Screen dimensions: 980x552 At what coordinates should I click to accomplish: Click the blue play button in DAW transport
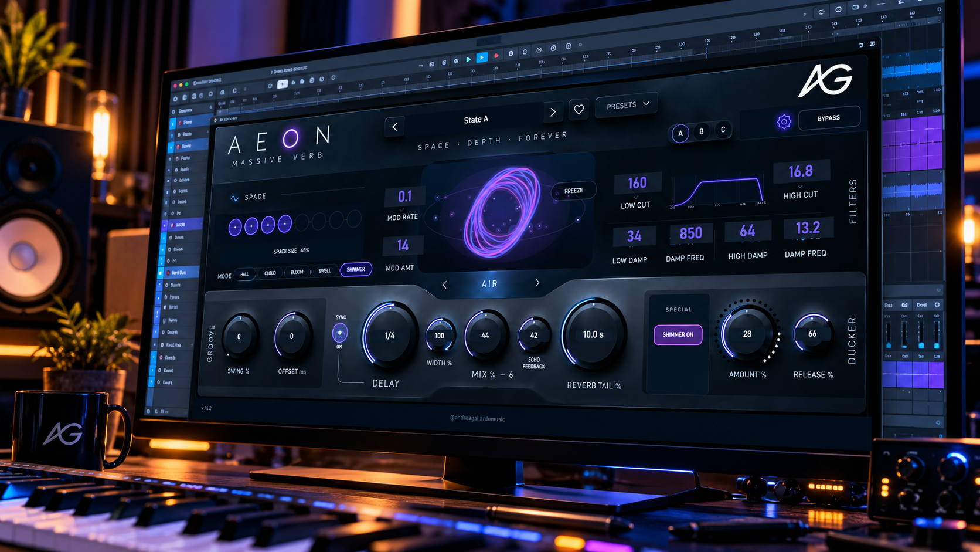point(482,57)
